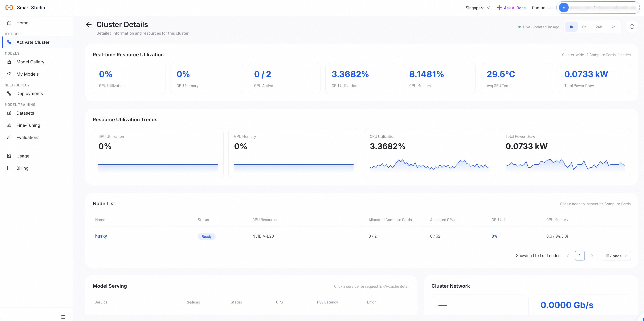The height and width of the screenshot is (321, 644).
Task: Switch time range to 24h
Action: (x=599, y=27)
